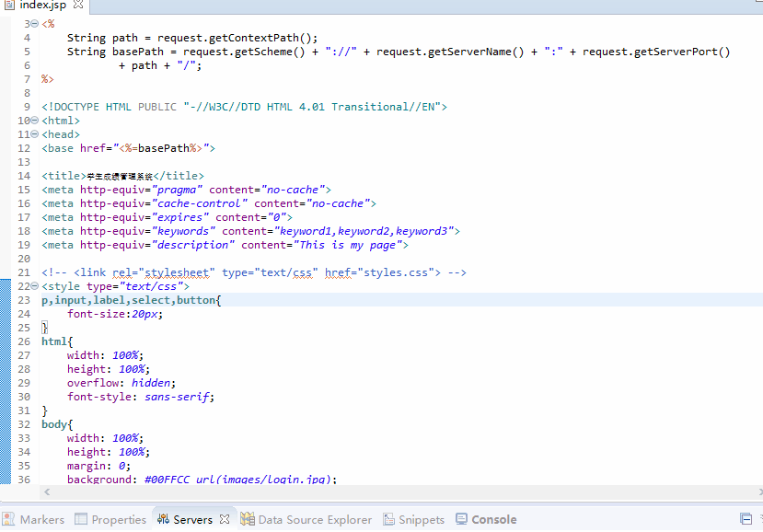Click the horizontal scrollbar left arrow

(x=47, y=492)
